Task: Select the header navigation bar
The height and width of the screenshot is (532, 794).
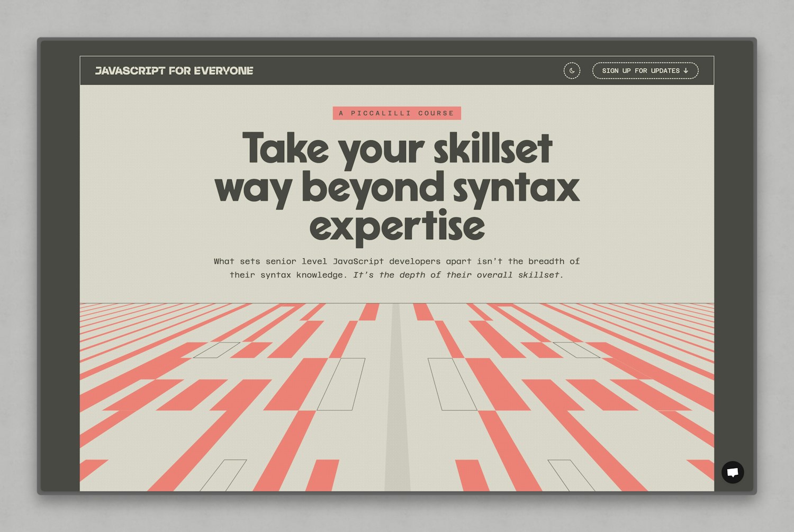Action: click(397, 70)
